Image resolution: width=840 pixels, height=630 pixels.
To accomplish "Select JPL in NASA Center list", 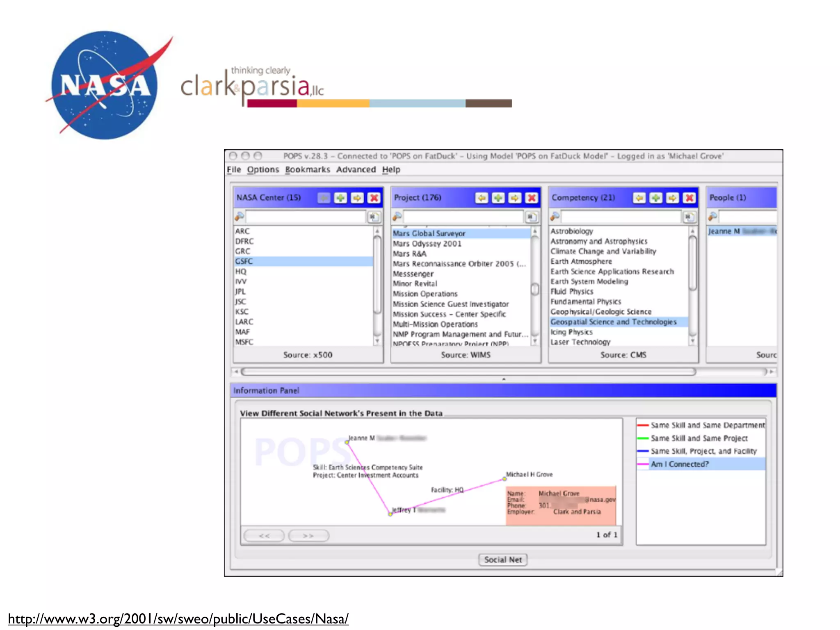I will pyautogui.click(x=304, y=292).
